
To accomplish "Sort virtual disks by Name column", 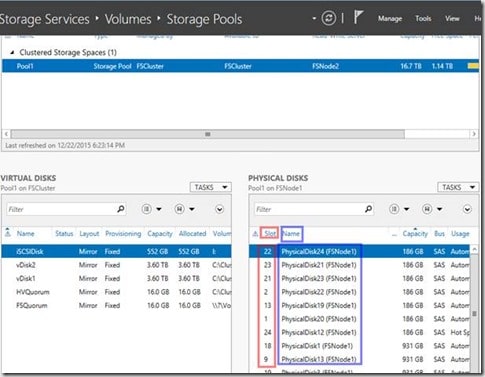I will pos(25,234).
